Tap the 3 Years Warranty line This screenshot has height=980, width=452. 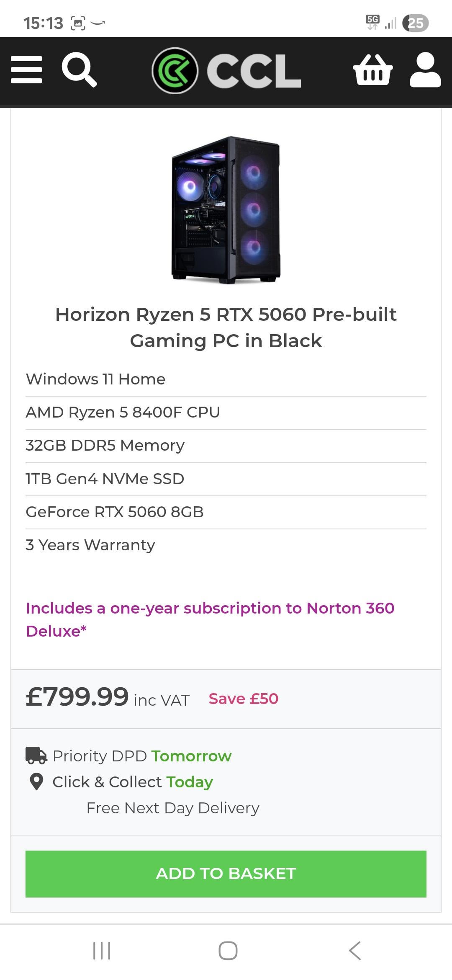click(x=90, y=545)
